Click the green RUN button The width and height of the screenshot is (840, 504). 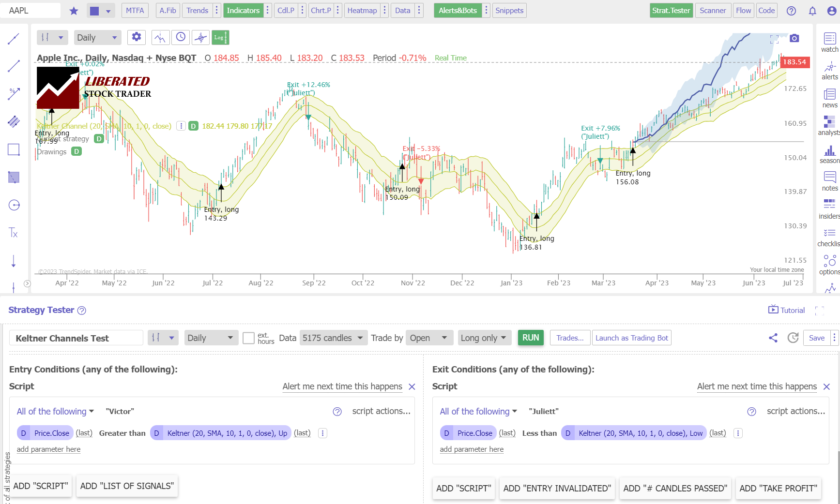tap(530, 338)
